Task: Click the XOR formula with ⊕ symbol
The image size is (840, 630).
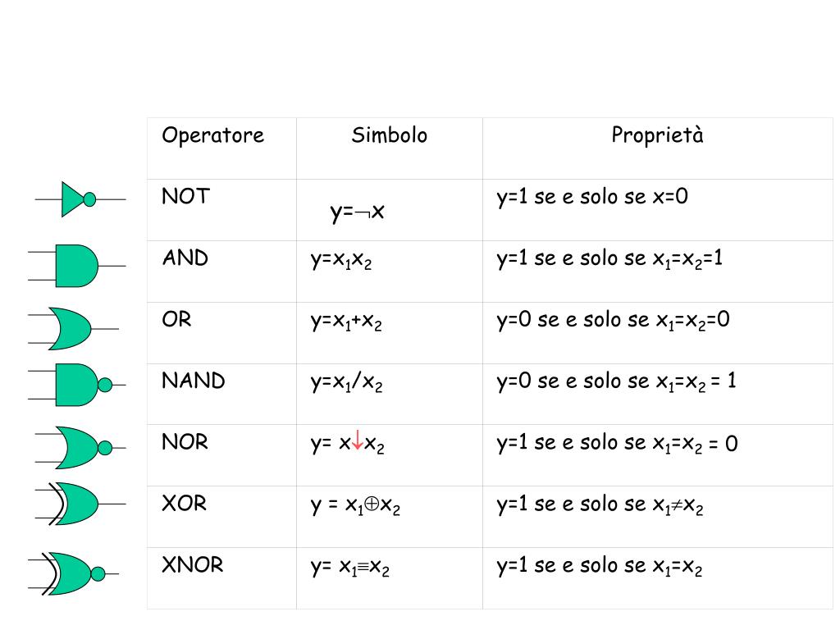Action: point(355,505)
